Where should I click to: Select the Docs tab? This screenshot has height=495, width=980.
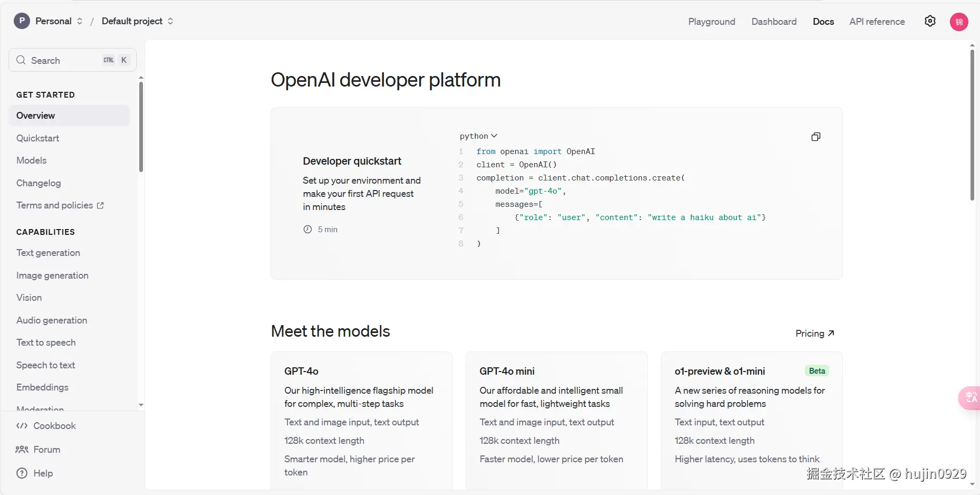pyautogui.click(x=823, y=22)
